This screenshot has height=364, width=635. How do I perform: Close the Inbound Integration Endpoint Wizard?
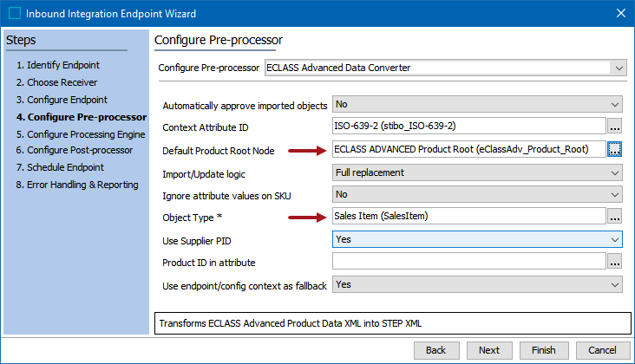point(621,13)
